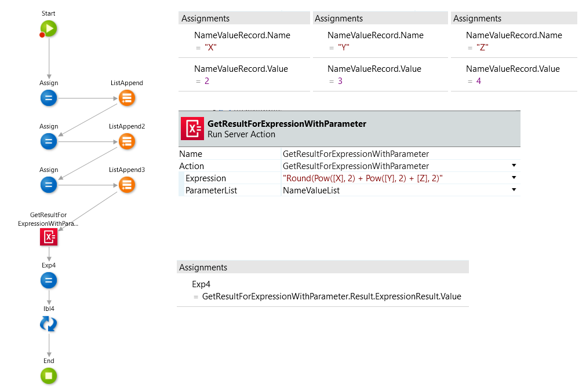Click the breakpoint red dot on Start node
The width and height of the screenshot is (586, 392).
pos(42,35)
